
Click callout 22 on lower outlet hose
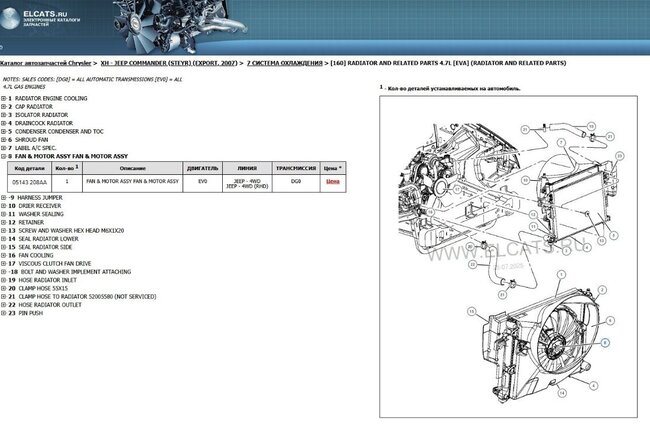[x=473, y=264]
